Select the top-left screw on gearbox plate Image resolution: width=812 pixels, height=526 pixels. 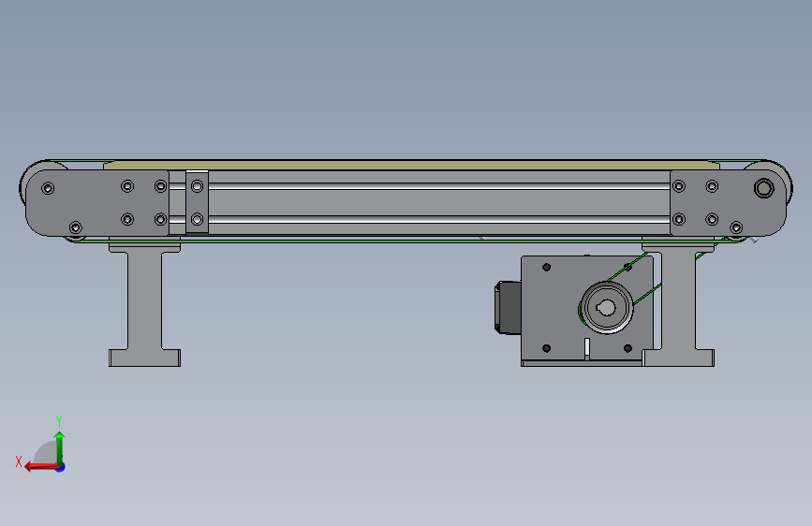click(x=546, y=267)
